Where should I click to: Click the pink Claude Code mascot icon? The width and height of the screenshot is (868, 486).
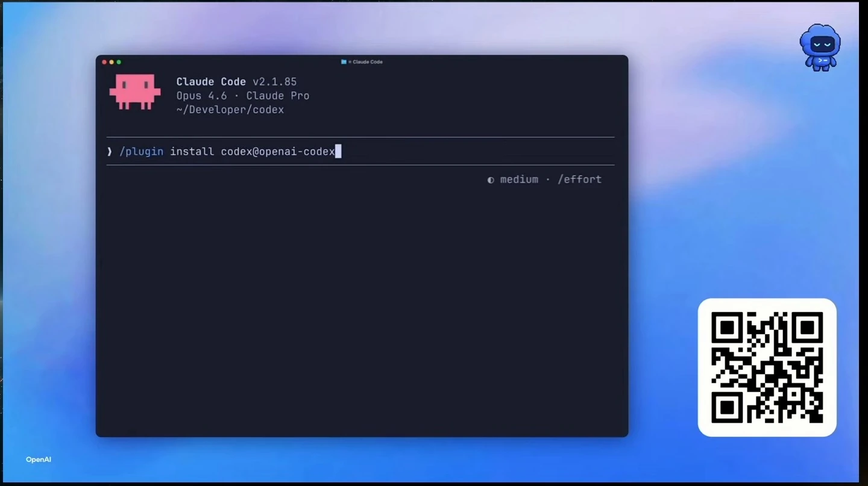pyautogui.click(x=135, y=92)
